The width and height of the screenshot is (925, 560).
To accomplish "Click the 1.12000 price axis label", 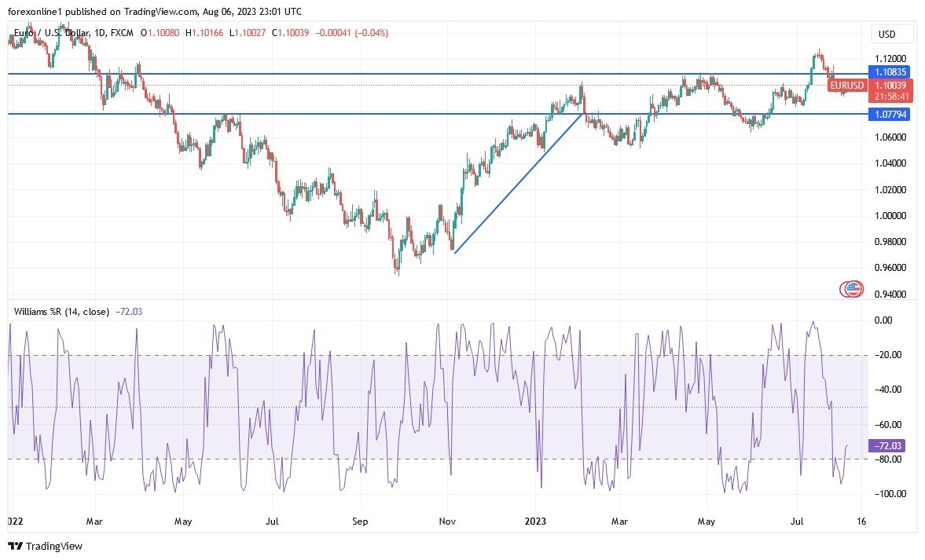I will (890, 58).
